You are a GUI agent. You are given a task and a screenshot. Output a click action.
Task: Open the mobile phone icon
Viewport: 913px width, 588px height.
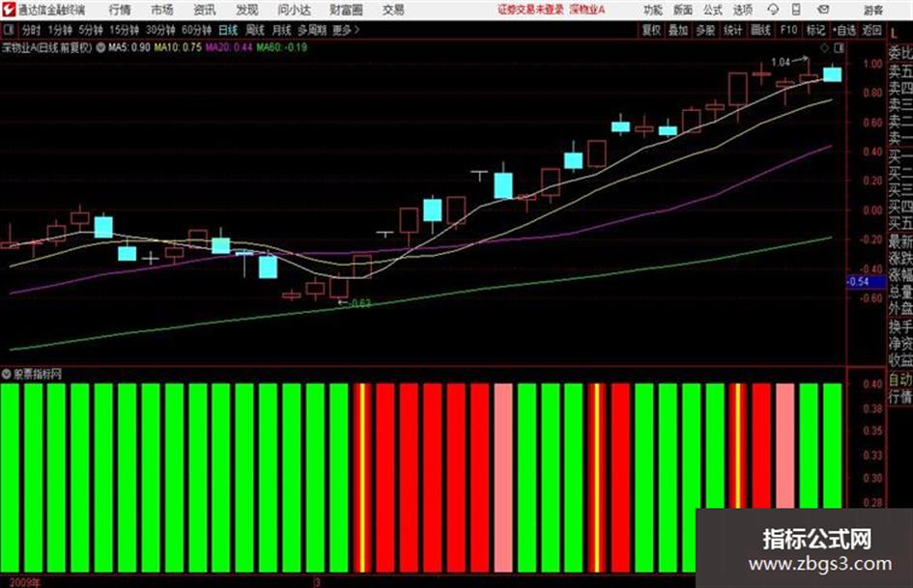(796, 10)
